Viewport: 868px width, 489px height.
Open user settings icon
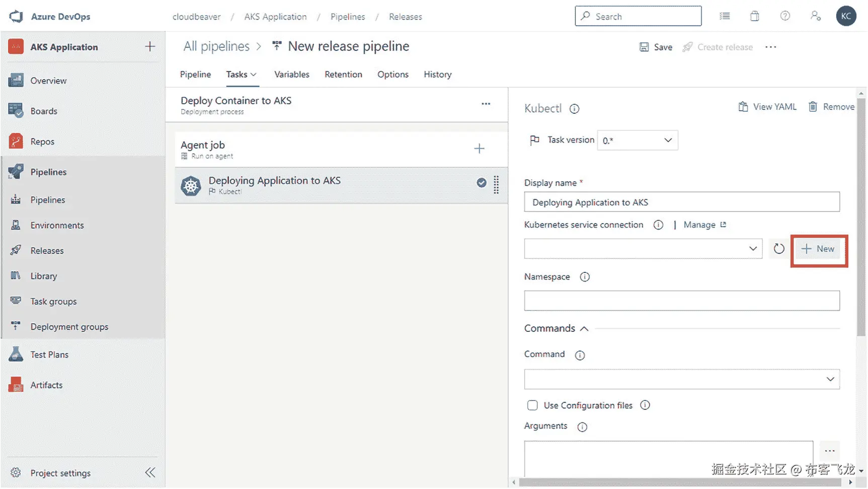(x=815, y=16)
